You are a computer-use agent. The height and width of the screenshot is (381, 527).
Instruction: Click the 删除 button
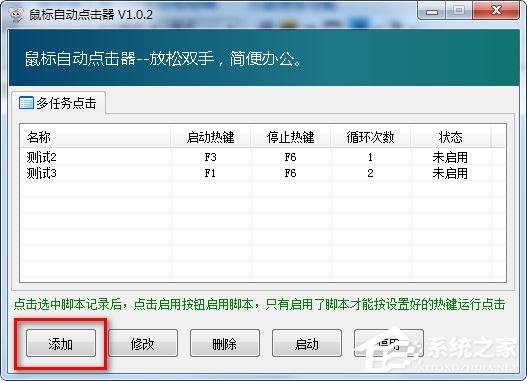225,344
